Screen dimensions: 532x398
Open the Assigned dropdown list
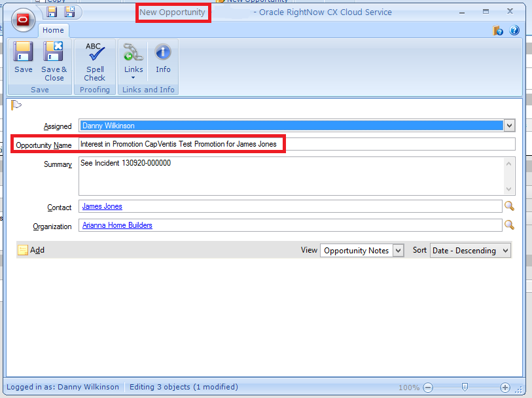509,126
